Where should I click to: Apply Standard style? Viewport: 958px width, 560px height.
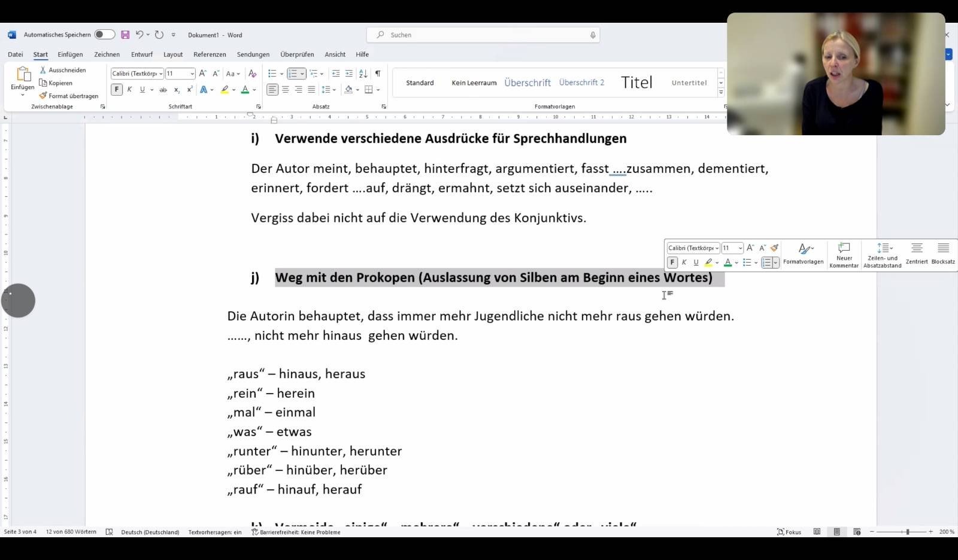point(420,83)
